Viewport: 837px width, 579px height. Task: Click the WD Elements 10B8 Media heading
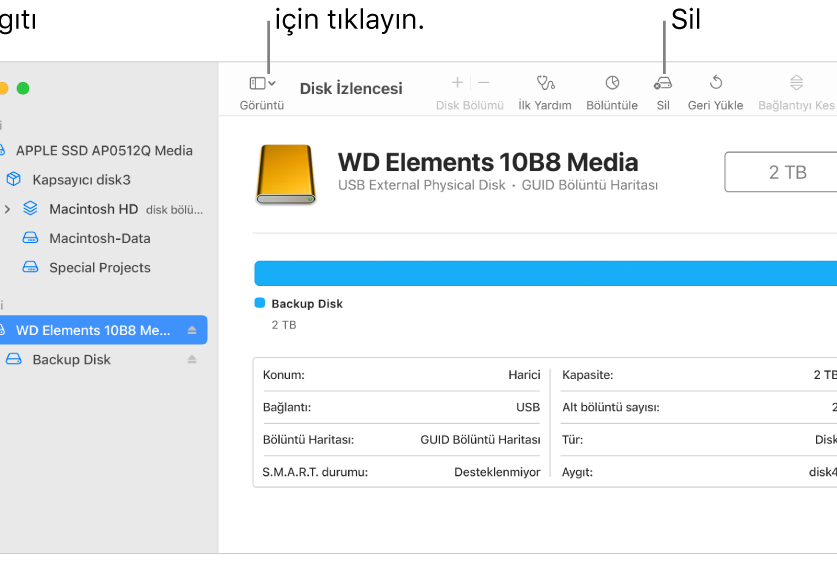[488, 162]
